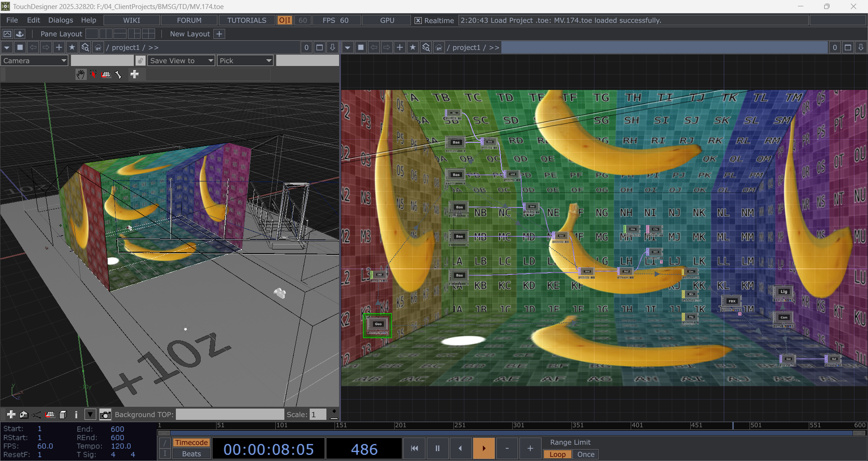This screenshot has width=868, height=461.
Task: Click the WIKI button
Action: coord(132,20)
